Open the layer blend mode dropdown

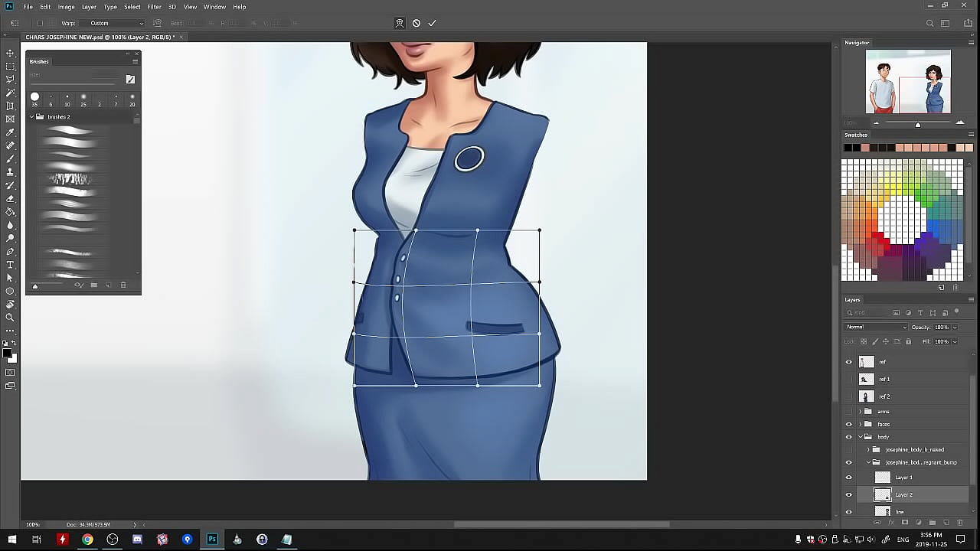(876, 327)
